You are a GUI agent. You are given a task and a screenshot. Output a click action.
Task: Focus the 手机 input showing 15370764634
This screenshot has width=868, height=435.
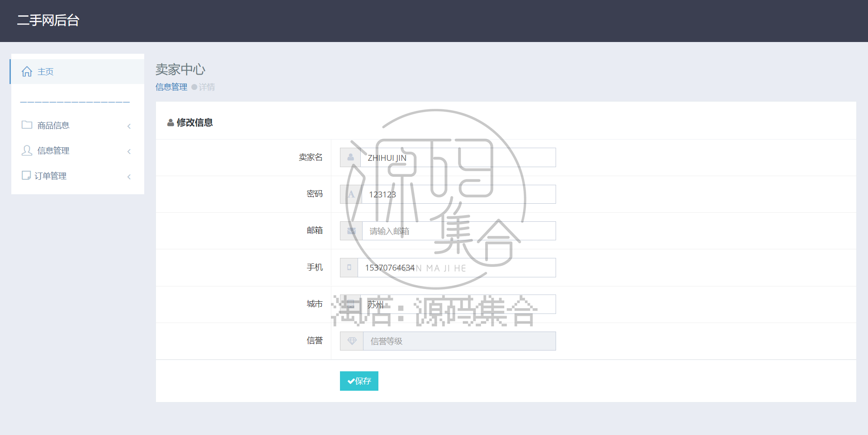457,267
